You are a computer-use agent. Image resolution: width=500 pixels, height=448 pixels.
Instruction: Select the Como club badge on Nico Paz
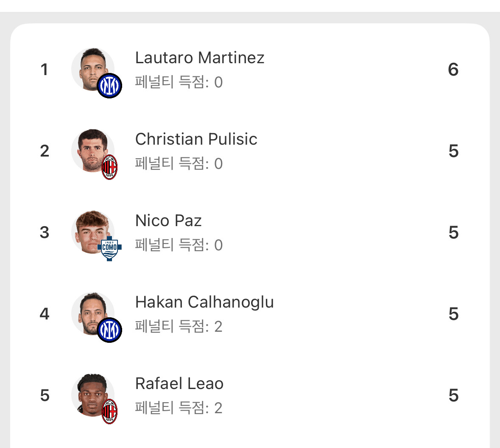[109, 248]
